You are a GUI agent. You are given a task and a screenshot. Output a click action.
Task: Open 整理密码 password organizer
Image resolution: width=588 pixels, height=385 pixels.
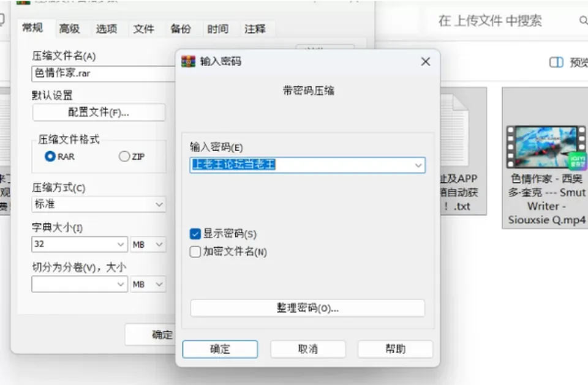click(x=307, y=308)
